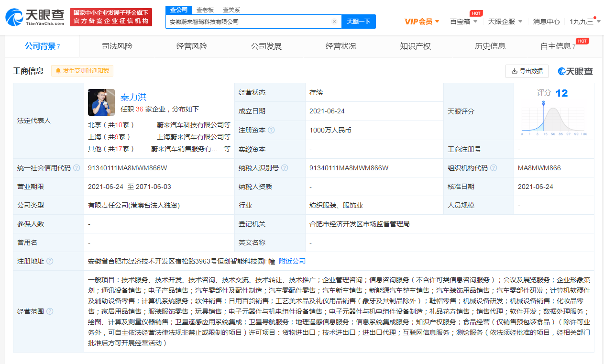Click the TianYanCha logo in header

point(35,17)
